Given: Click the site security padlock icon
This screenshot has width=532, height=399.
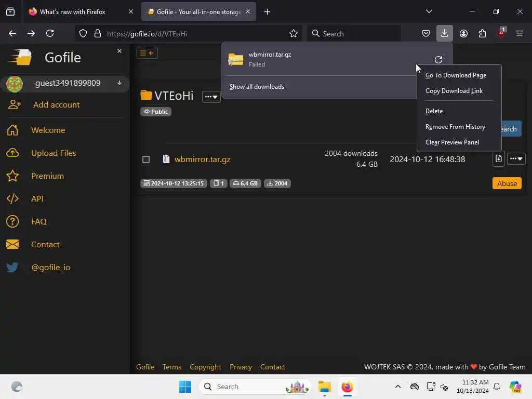Looking at the screenshot, I should (98, 34).
